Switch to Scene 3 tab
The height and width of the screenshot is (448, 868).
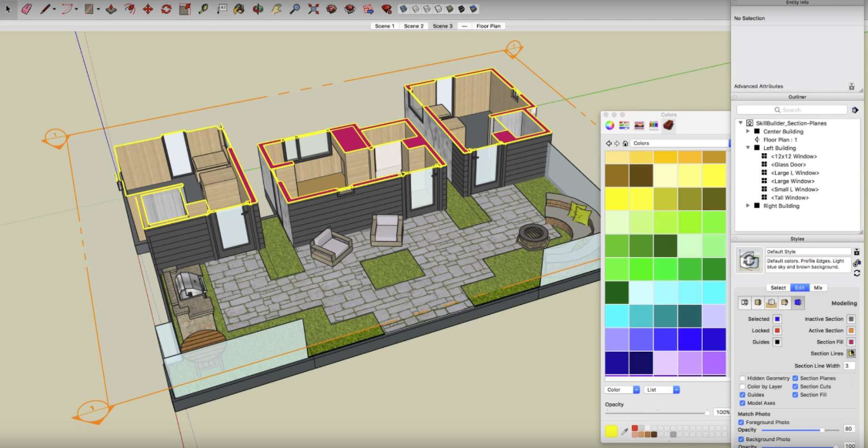442,26
